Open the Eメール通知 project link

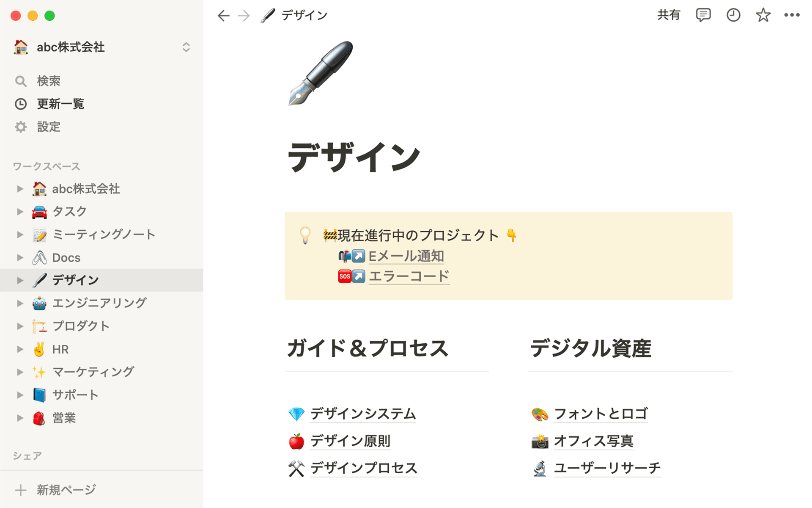pyautogui.click(x=406, y=256)
